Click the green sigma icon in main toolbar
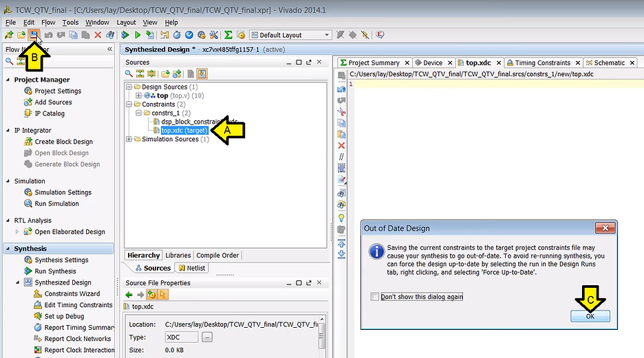The image size is (644, 358). [228, 35]
